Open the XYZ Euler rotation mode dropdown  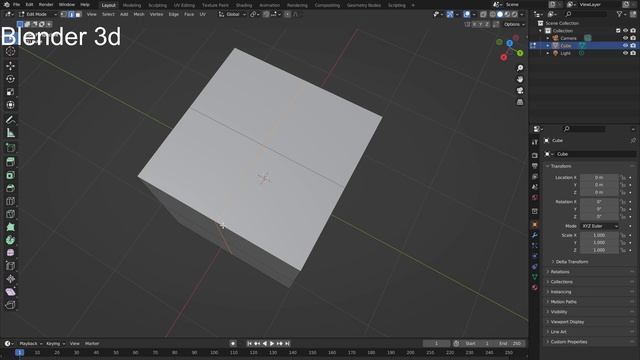pos(599,226)
